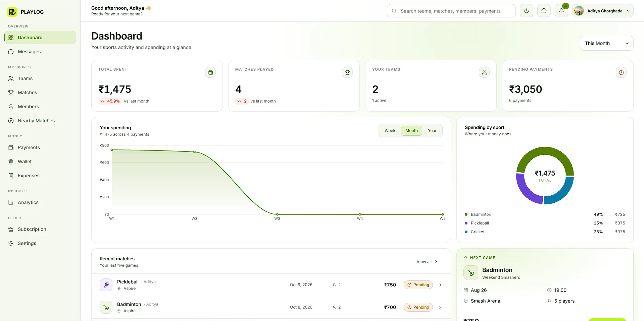This screenshot has width=644, height=321.
Task: Expand the Aditya Chorghade account chevron
Action: (x=628, y=11)
